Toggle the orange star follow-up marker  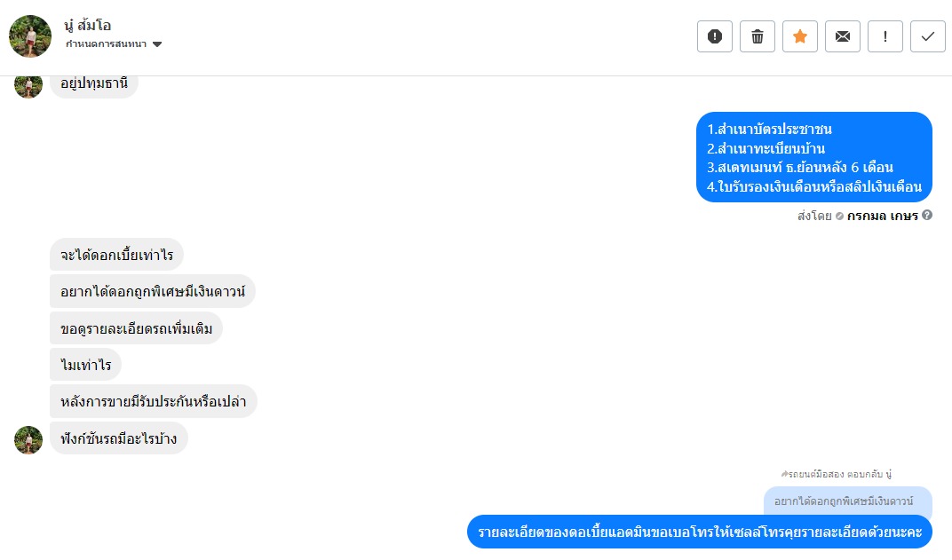[800, 36]
